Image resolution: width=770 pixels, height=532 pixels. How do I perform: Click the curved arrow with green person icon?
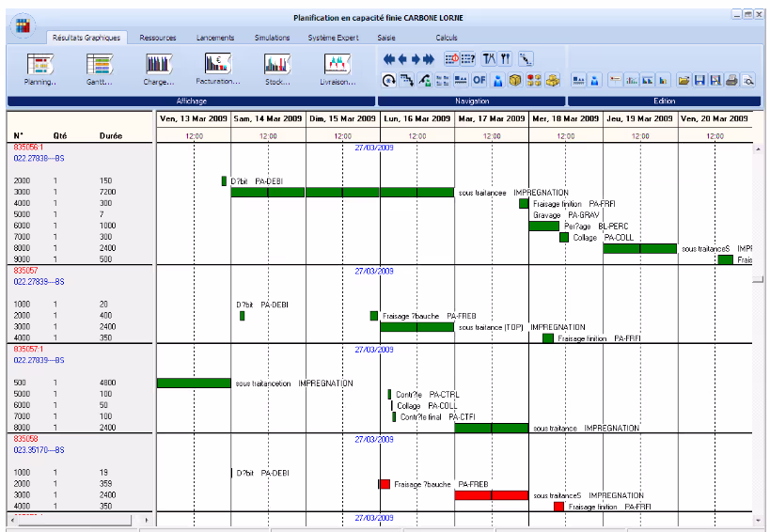click(425, 80)
